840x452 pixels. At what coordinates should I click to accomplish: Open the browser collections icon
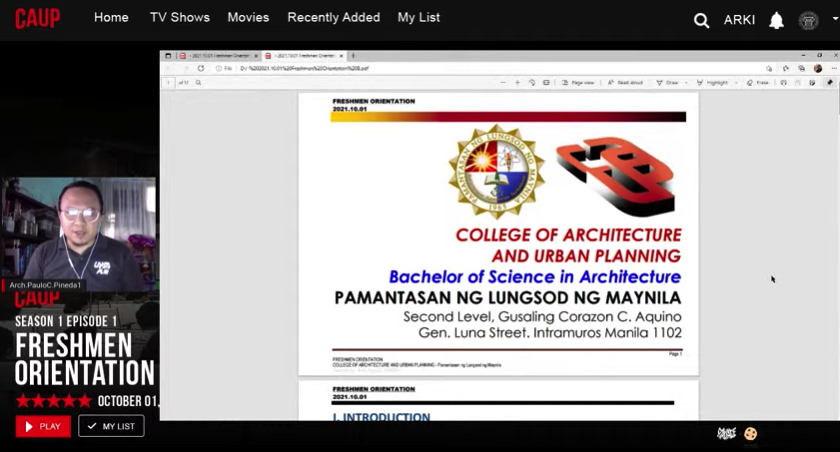801,69
